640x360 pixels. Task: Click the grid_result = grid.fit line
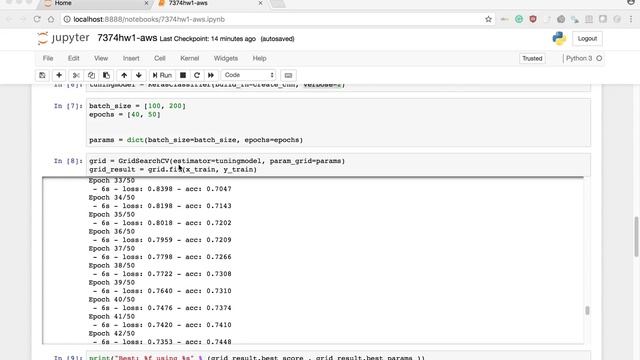(173, 169)
